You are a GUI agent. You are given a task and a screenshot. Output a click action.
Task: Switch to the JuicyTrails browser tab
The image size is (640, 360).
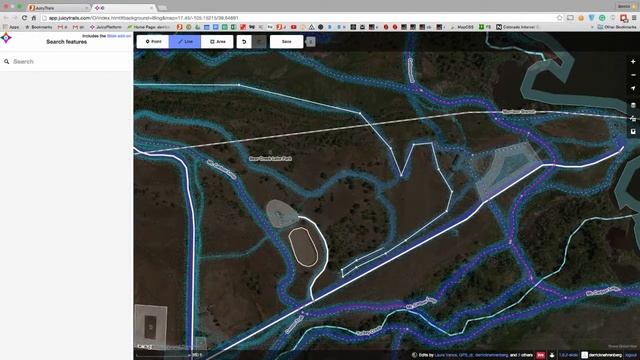tap(57, 8)
